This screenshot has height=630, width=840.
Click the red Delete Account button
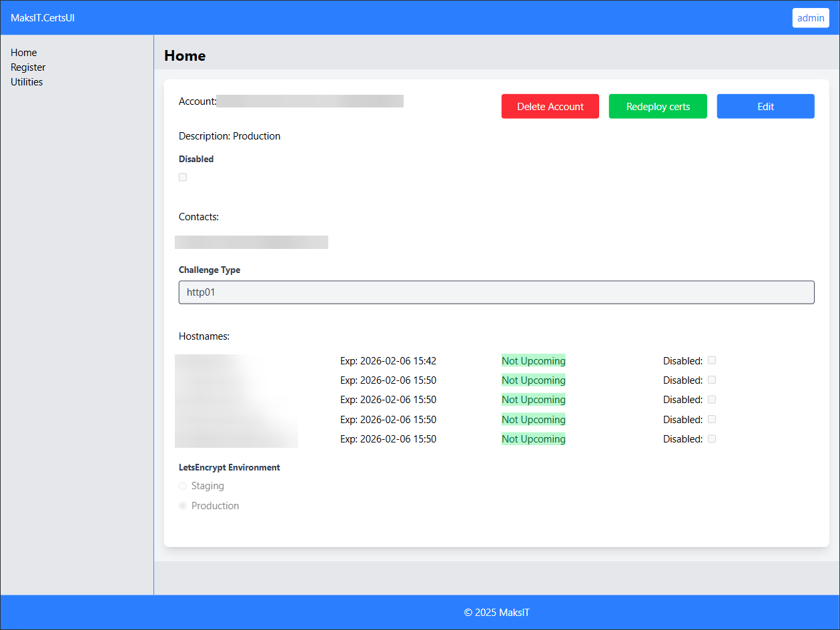click(x=550, y=107)
